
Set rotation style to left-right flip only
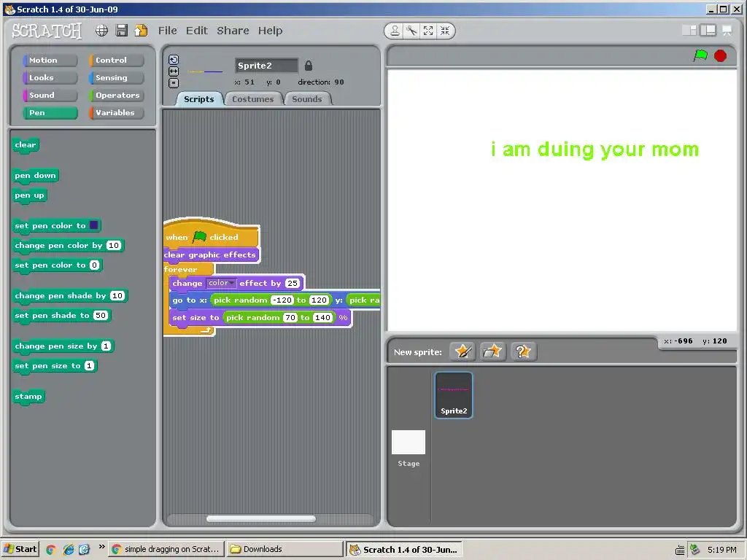pos(174,71)
